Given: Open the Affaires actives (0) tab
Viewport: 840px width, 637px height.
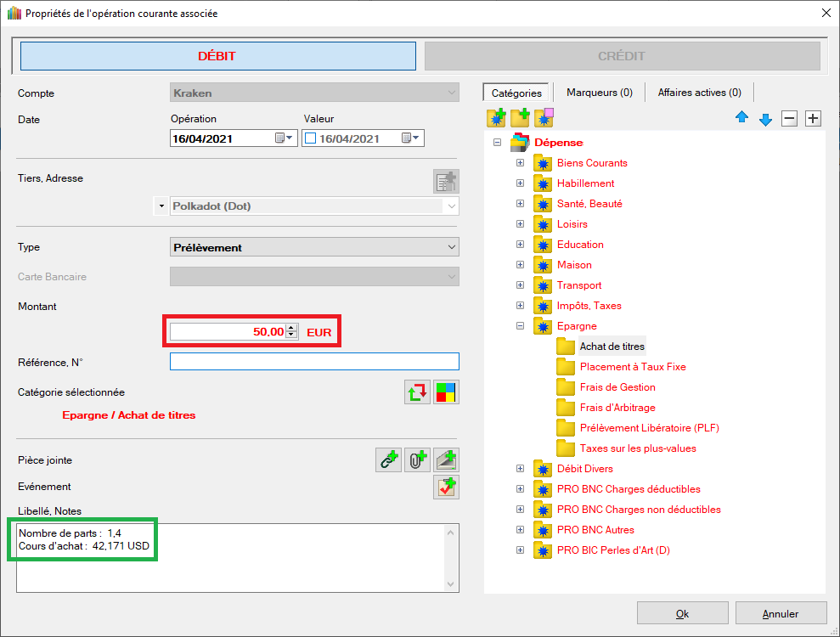Looking at the screenshot, I should (699, 93).
